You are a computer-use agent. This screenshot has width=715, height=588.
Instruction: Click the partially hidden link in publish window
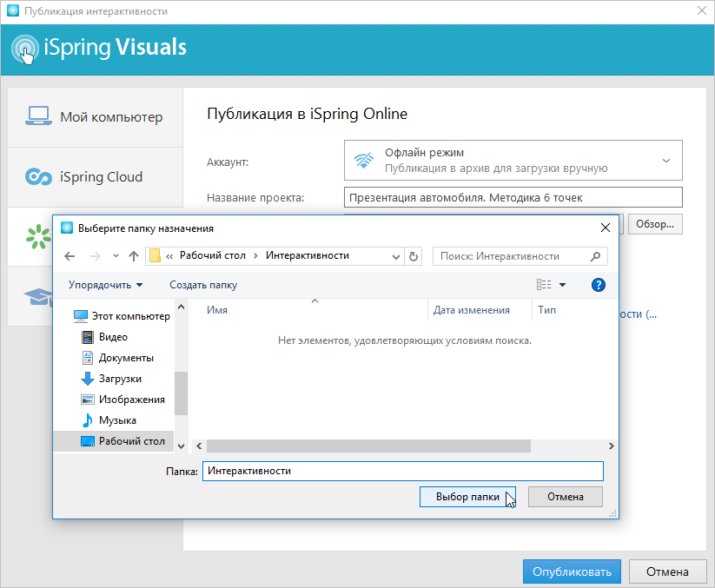tap(638, 314)
